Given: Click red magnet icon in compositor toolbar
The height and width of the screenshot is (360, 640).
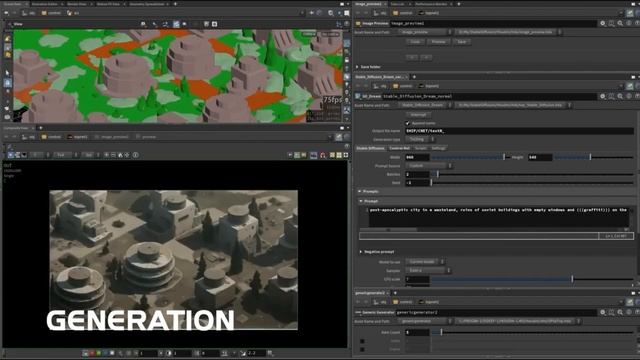Looking at the screenshot, I should coord(323,155).
